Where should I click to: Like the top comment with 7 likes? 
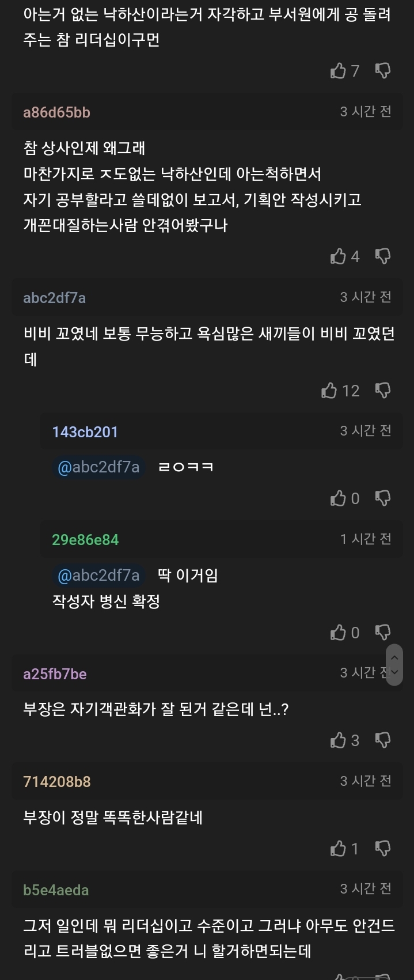click(x=338, y=71)
